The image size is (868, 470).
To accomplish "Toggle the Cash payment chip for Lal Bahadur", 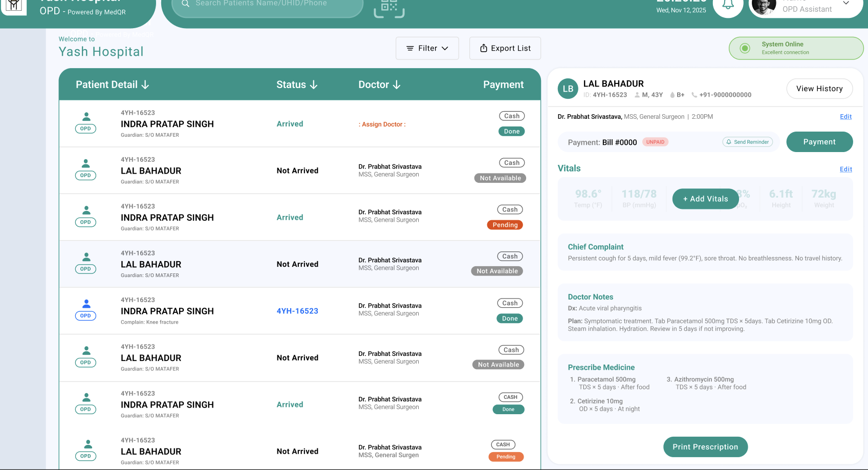I will 512,162.
